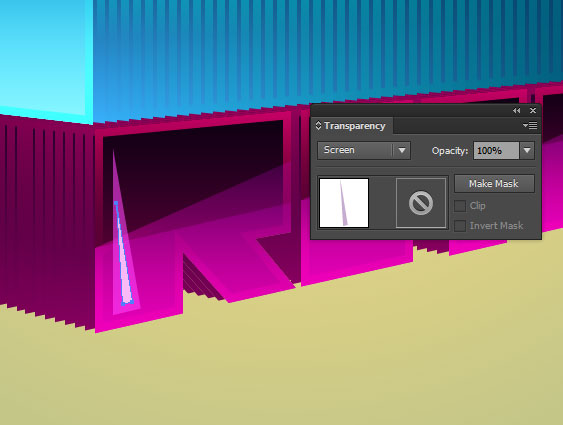
Task: Open the Transparency panel flyout menu
Action: (530, 126)
